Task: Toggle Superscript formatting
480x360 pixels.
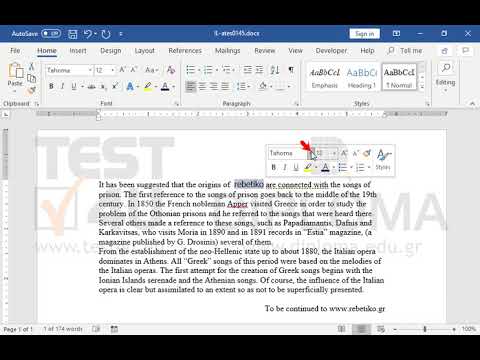Action: (x=115, y=87)
